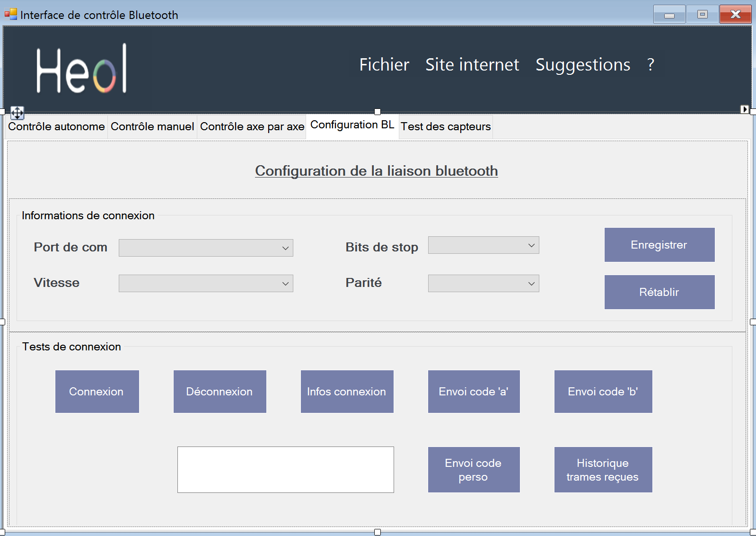Screen dimensions: 756x536
Task: Close the Interface de contrôle Bluetooth window
Action: point(736,14)
